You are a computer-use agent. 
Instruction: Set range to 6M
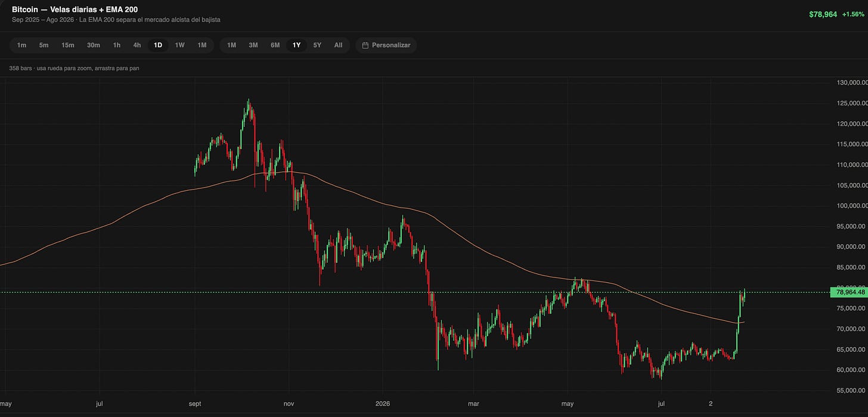[x=275, y=45]
